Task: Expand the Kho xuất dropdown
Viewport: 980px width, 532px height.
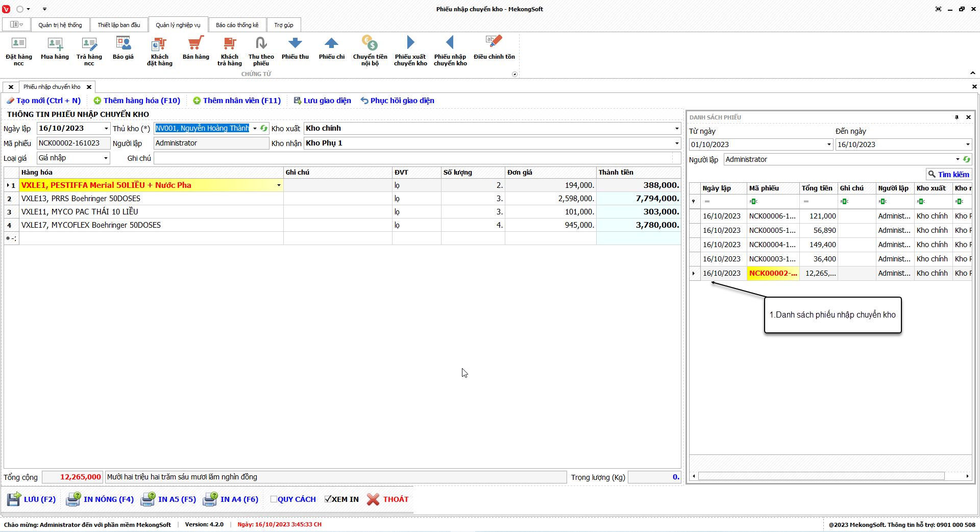Action: click(677, 129)
